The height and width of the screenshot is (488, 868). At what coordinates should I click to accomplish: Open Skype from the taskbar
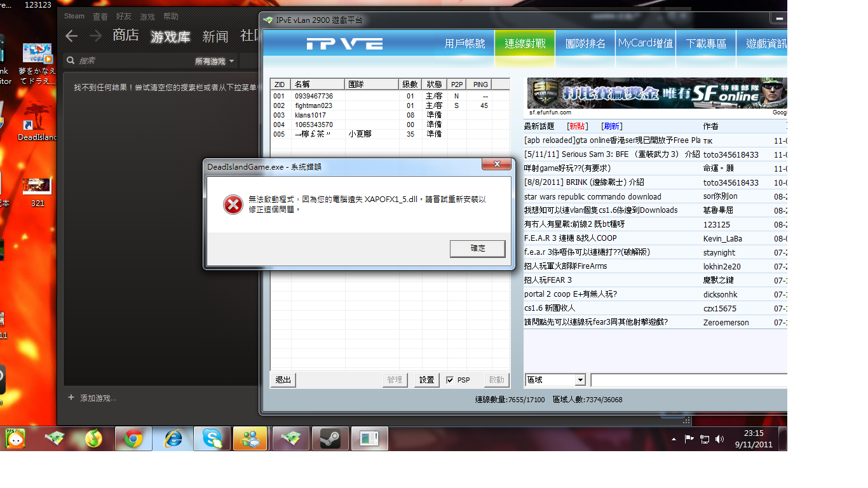click(x=212, y=438)
